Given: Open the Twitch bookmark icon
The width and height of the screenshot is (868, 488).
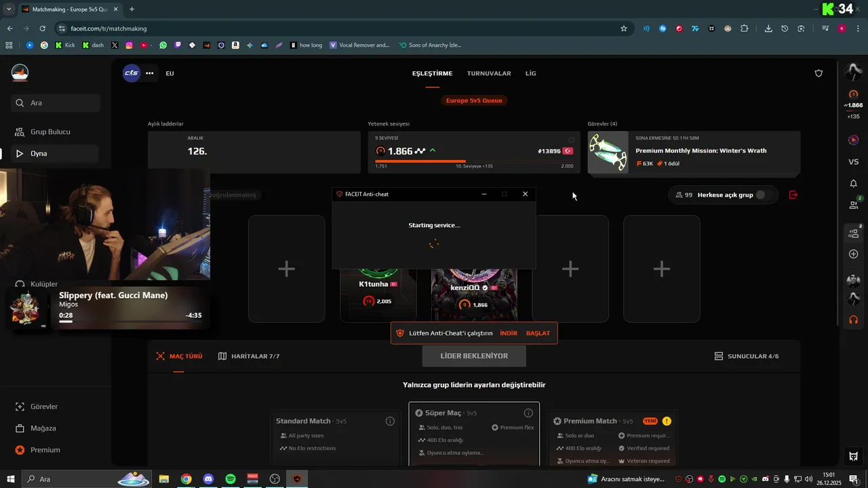Looking at the screenshot, I should click(178, 45).
